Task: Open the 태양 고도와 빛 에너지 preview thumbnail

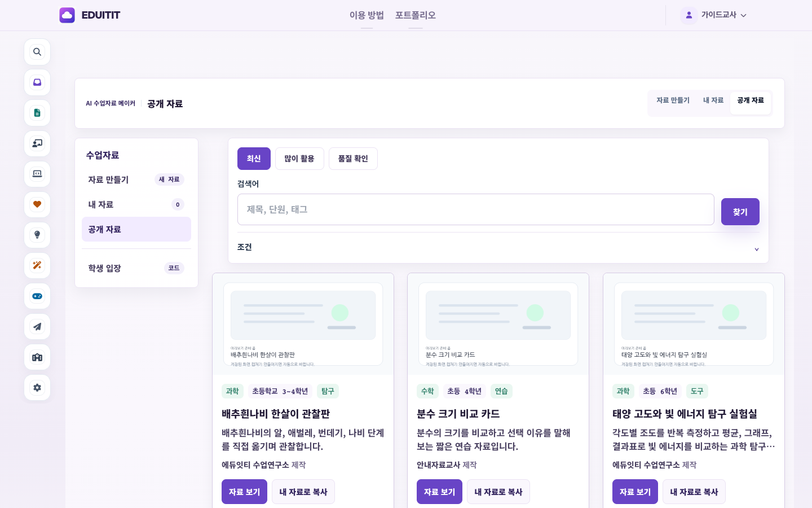Action: pos(694,324)
